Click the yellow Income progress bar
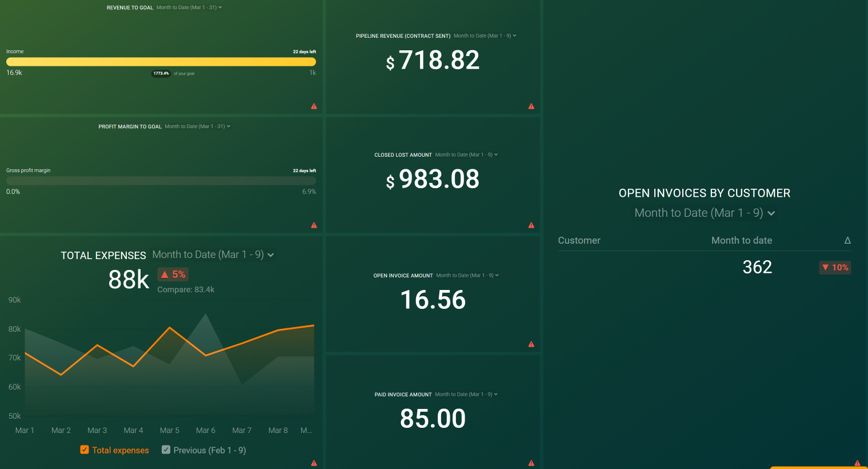Screen dimensions: 868x469 click(x=161, y=62)
